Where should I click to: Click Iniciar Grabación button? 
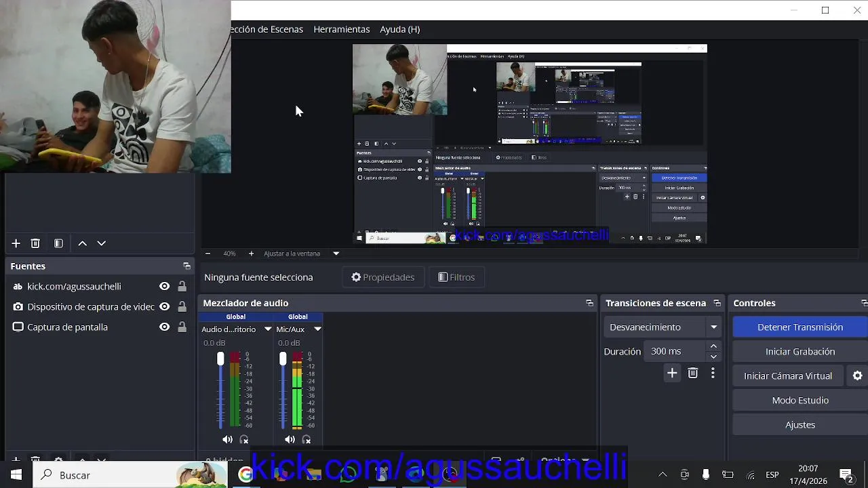(x=800, y=352)
